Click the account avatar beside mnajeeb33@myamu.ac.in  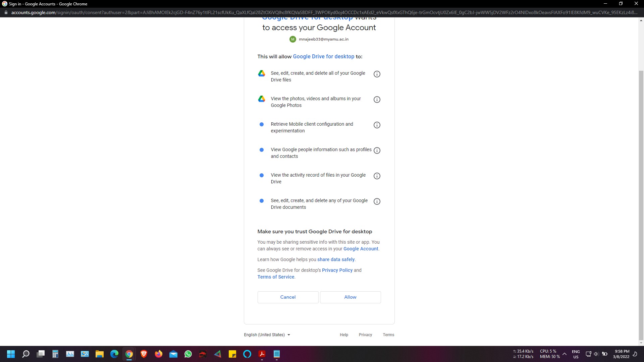293,39
